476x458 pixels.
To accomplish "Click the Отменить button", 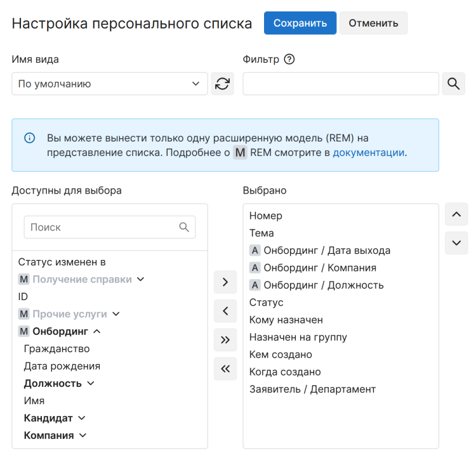I will coord(373,23).
